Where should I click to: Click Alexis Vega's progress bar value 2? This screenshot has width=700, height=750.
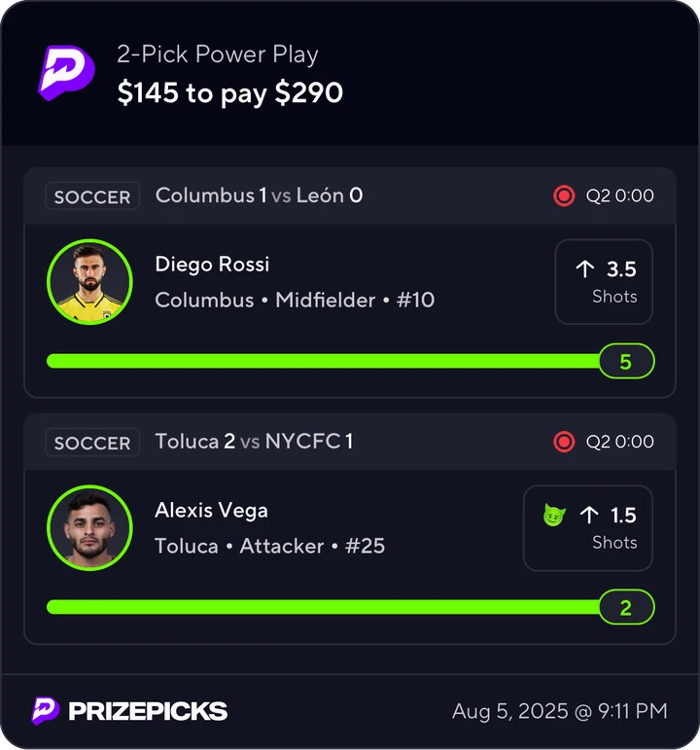626,607
